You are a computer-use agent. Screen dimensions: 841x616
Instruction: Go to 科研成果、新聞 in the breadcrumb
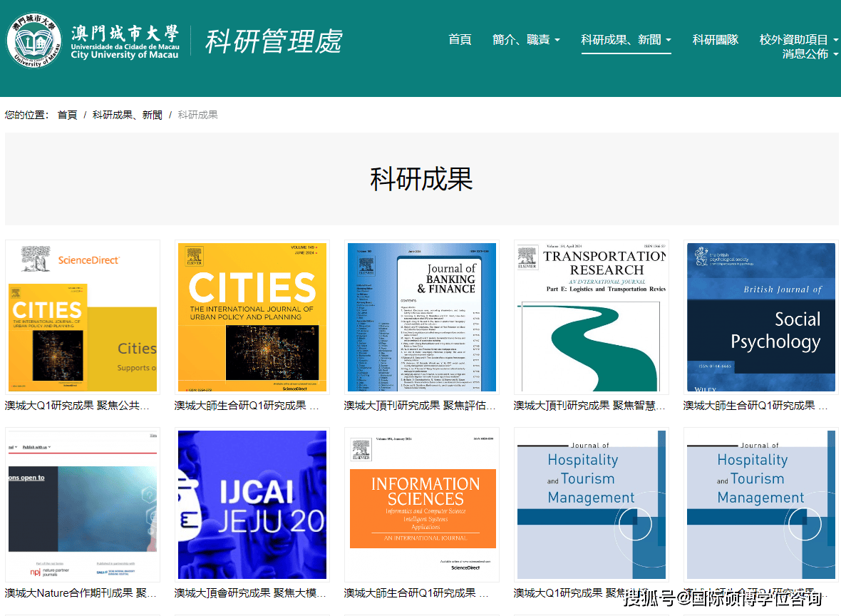[x=127, y=115]
